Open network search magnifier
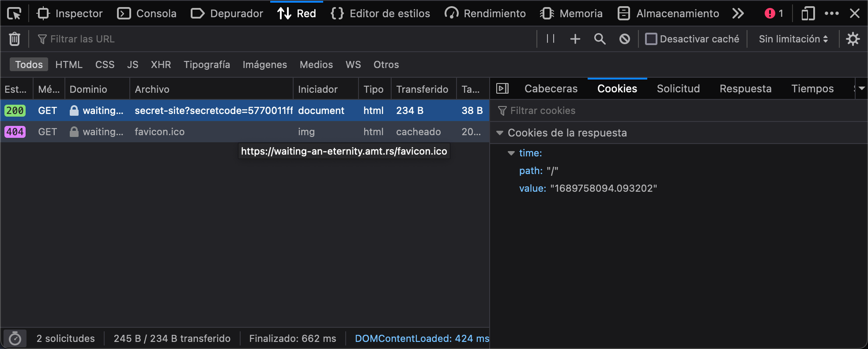The image size is (868, 349). point(600,39)
